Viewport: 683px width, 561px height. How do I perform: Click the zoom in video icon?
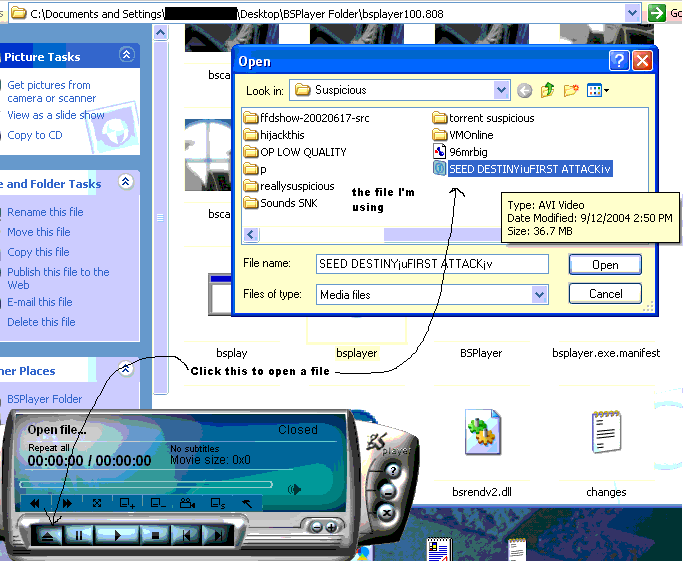(127, 504)
